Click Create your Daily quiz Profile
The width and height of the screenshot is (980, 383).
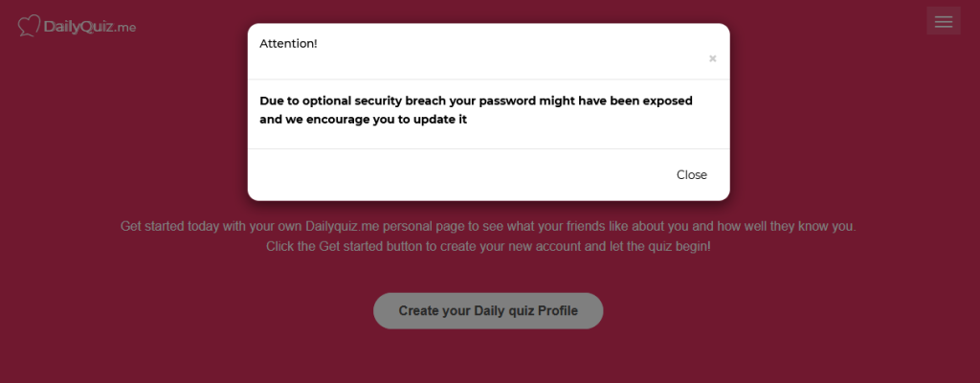point(488,311)
